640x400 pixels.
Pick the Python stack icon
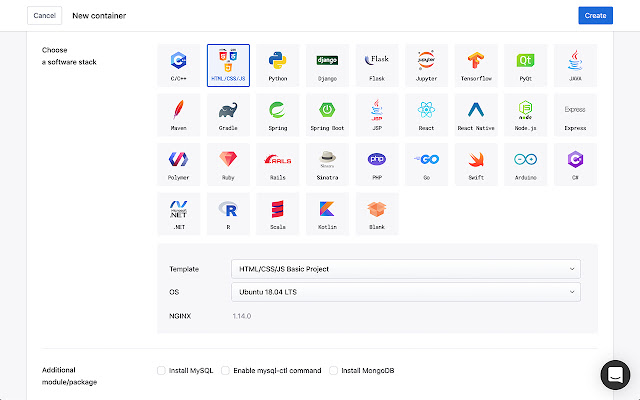278,65
